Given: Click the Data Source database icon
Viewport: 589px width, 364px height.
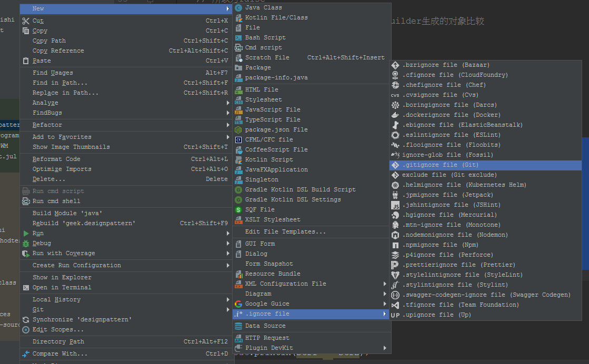Looking at the screenshot, I should pos(238,326).
